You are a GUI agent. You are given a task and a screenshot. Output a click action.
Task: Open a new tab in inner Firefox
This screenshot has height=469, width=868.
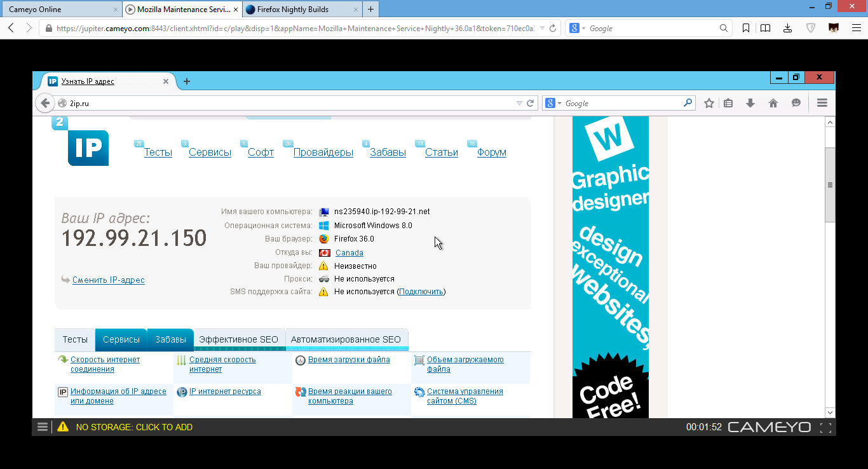pos(186,81)
